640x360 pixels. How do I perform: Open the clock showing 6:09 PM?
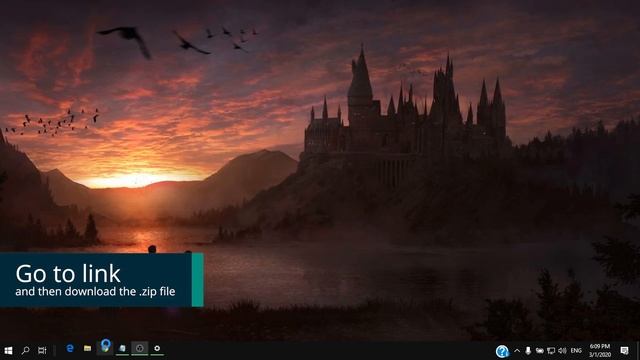pos(600,351)
